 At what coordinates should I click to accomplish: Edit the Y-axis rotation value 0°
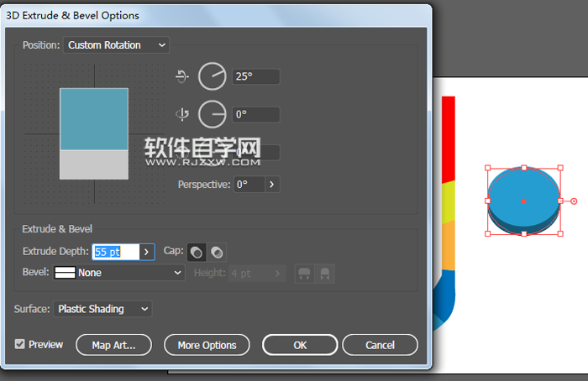click(255, 114)
